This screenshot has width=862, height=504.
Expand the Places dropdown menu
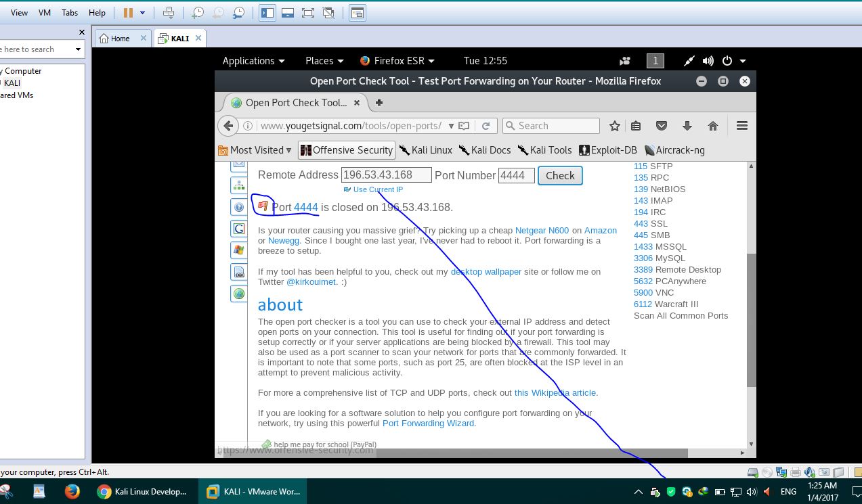coord(324,61)
